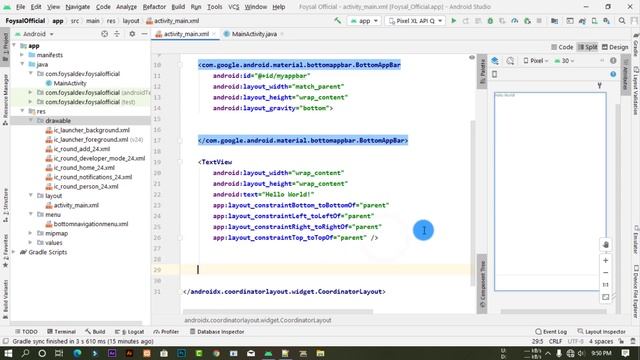
Task: Click the zoom to fit screen icon
Action: click(x=606, y=297)
